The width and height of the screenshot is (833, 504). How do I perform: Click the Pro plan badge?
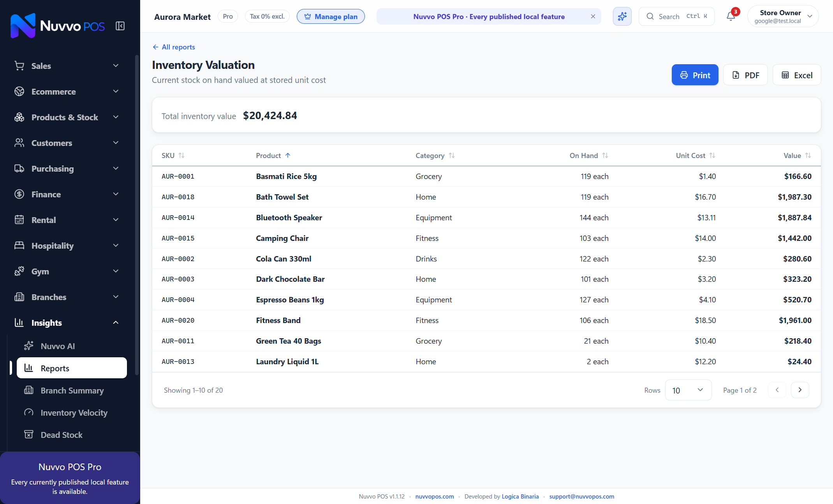[x=228, y=16]
